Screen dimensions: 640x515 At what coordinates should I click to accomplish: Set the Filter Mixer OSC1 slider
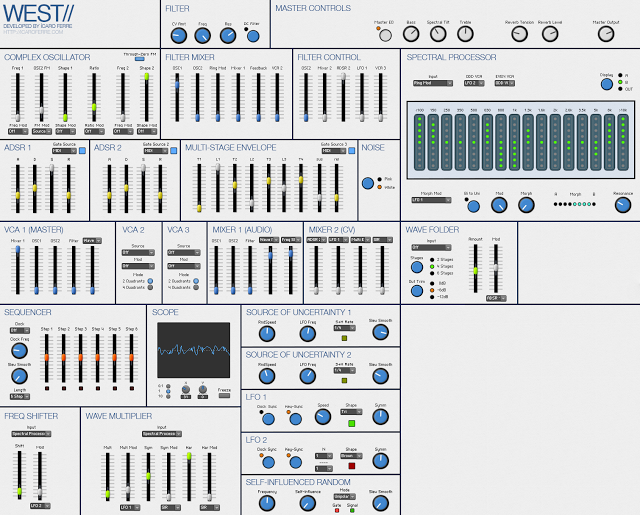click(177, 97)
